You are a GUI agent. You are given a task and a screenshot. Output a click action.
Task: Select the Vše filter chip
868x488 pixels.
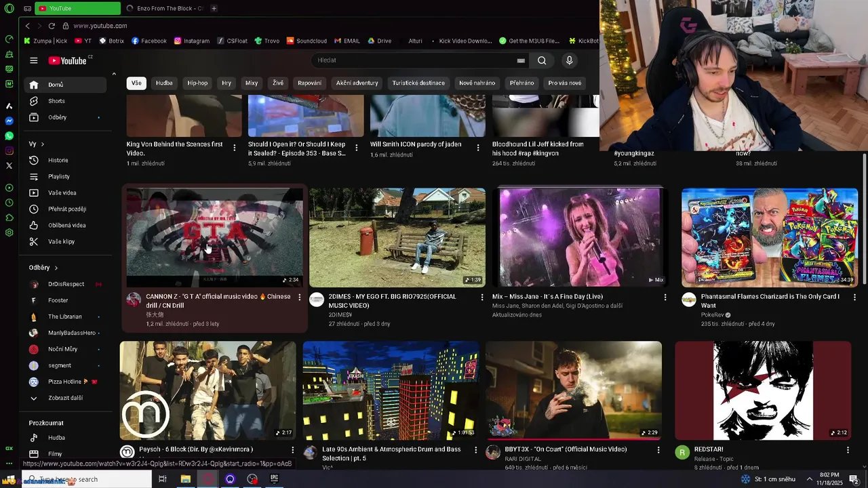136,83
